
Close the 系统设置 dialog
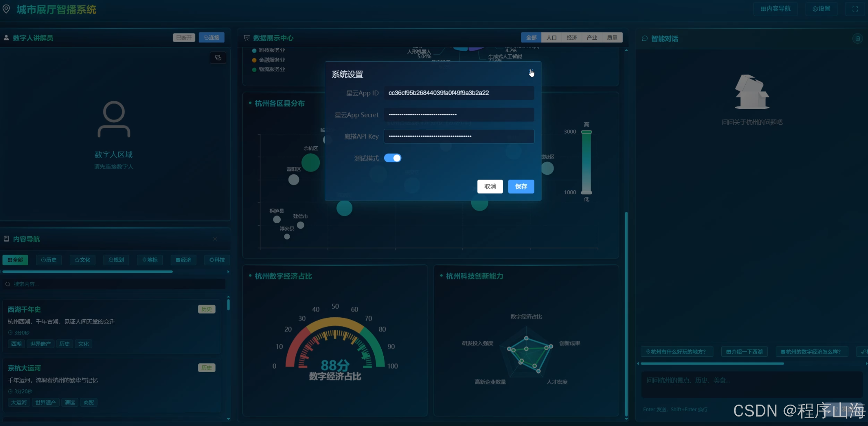click(x=531, y=73)
